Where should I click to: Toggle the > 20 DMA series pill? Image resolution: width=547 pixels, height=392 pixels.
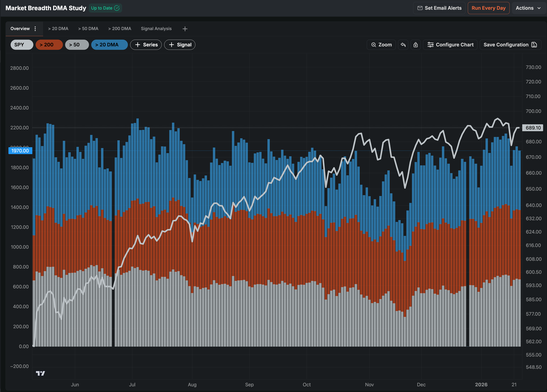[x=109, y=45]
